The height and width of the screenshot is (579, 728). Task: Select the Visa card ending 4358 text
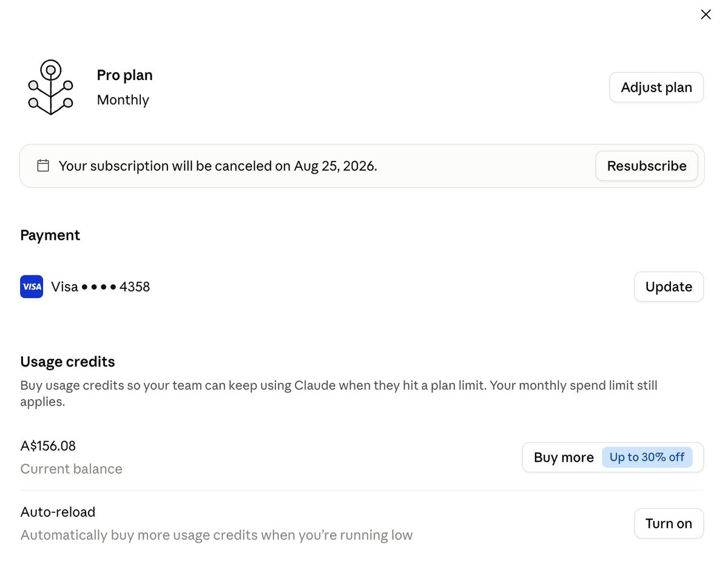point(101,286)
